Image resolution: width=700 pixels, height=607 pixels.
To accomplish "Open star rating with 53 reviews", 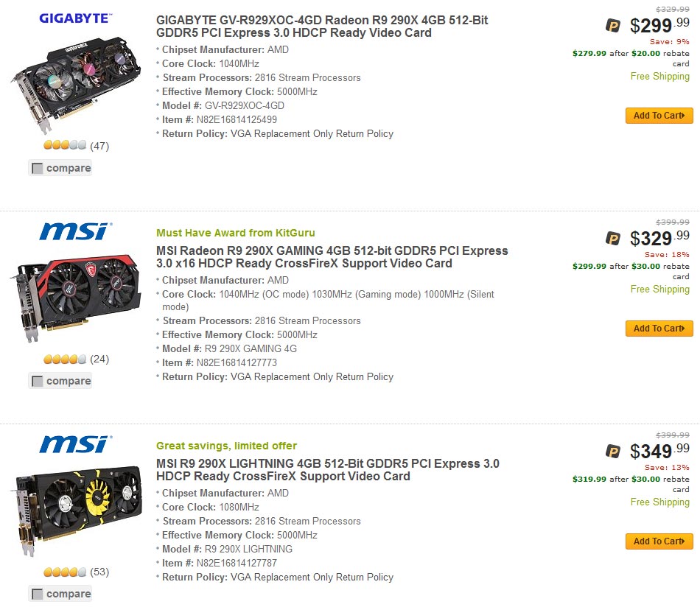I will click(x=66, y=572).
